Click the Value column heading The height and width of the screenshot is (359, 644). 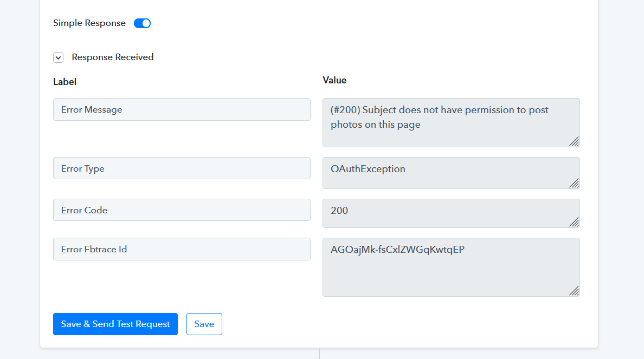(334, 80)
